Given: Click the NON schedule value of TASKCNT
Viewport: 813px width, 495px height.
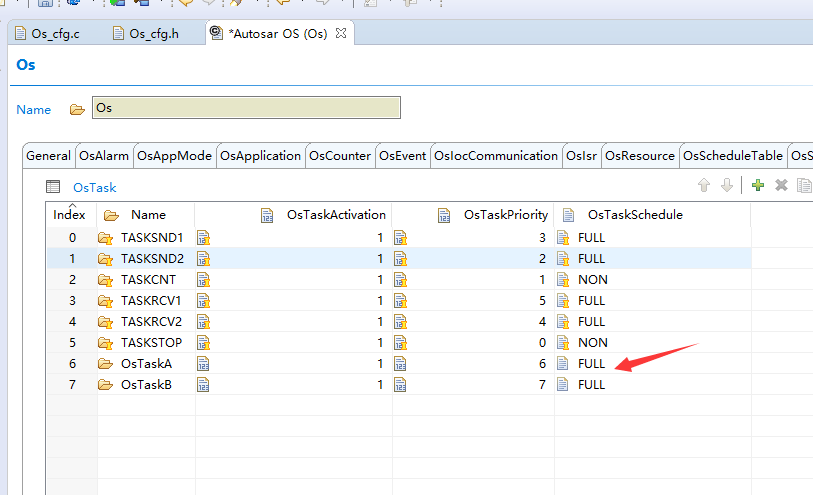Looking at the screenshot, I should click(593, 280).
